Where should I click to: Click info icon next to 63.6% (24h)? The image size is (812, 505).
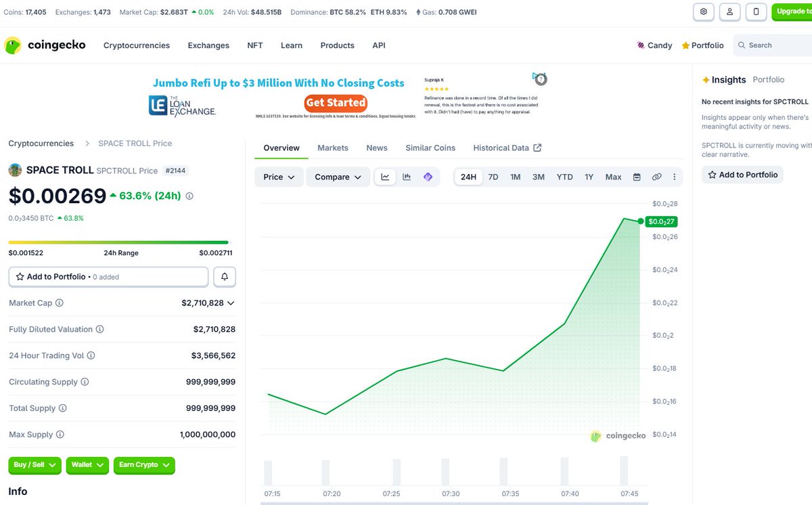(x=189, y=196)
